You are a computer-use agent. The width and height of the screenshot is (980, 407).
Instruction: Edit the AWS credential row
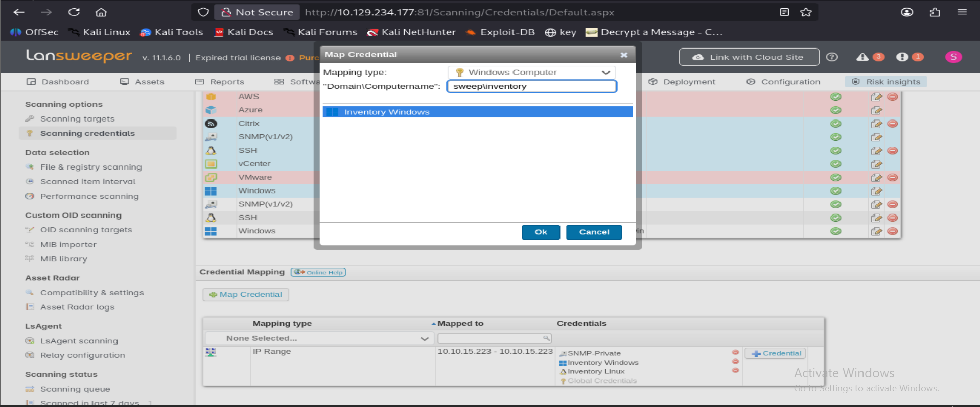[x=877, y=97]
